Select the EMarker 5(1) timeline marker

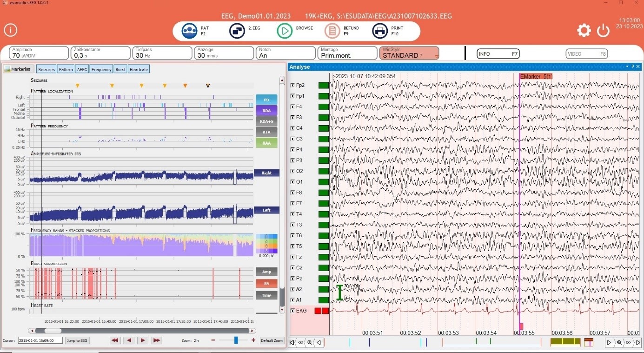[536, 76]
